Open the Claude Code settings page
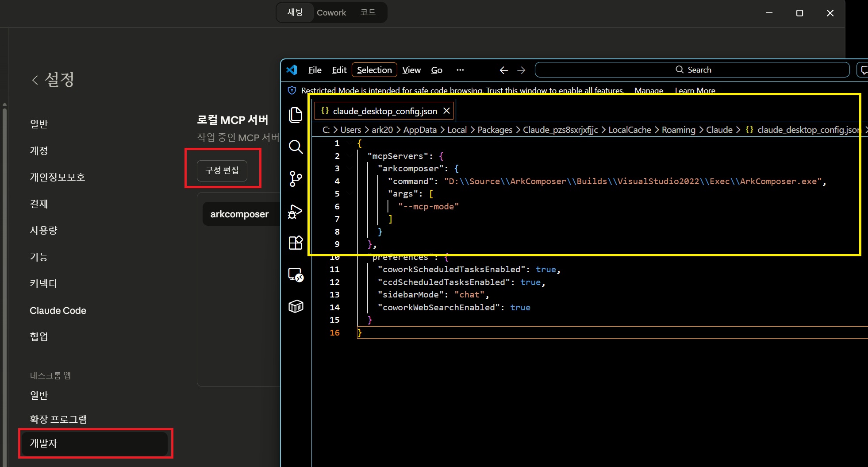Image resolution: width=868 pixels, height=467 pixels. 58,310
